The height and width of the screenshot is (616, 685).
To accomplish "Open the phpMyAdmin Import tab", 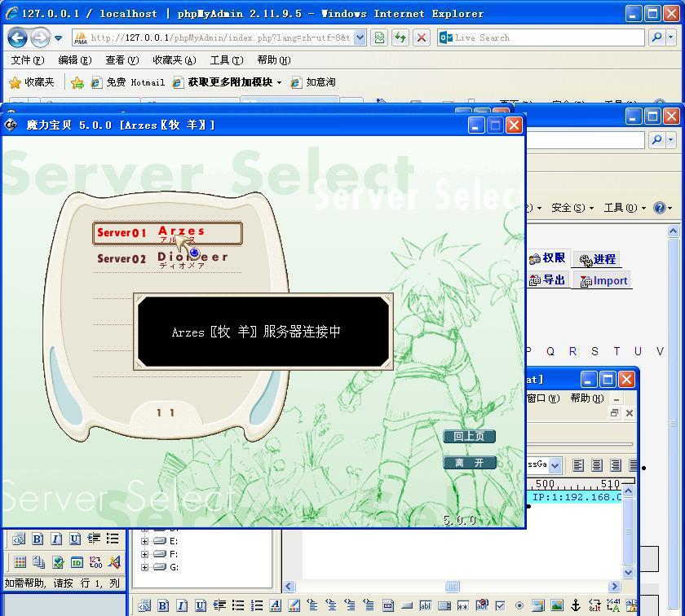I will (603, 281).
